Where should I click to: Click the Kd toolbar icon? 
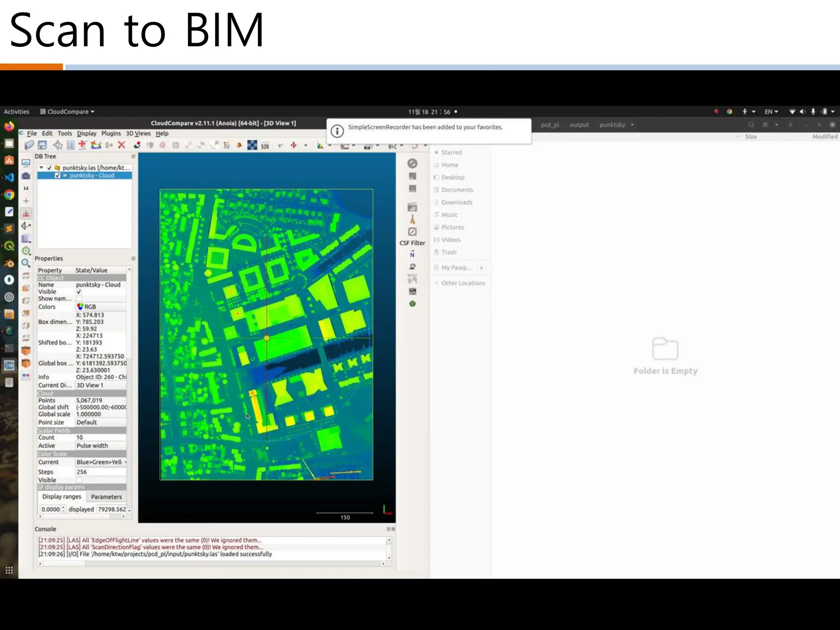367,147
